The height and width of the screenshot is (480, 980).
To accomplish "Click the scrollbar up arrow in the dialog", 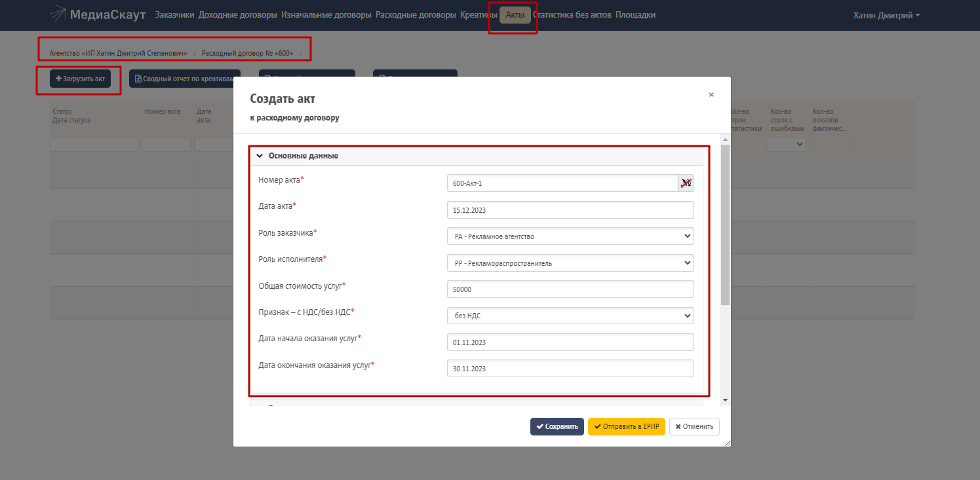I will point(725,139).
